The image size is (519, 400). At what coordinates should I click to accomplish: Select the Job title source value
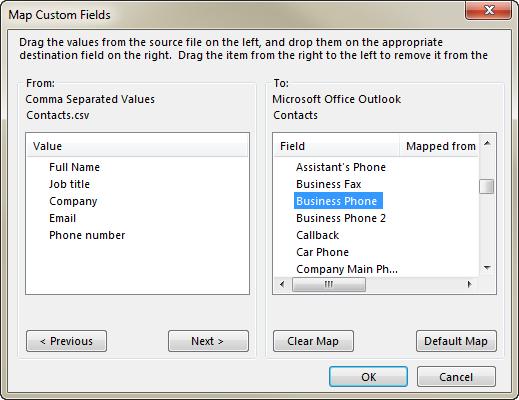tap(69, 184)
